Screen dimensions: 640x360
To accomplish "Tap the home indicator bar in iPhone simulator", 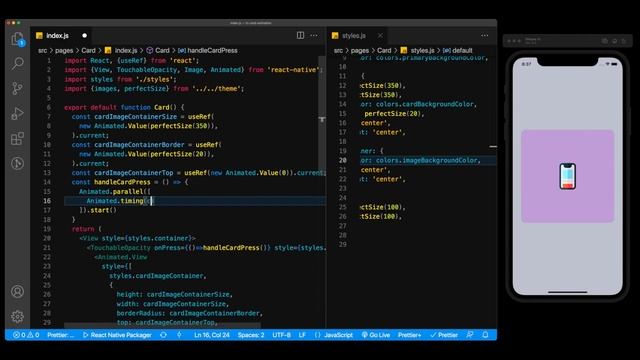I will coord(567,292).
